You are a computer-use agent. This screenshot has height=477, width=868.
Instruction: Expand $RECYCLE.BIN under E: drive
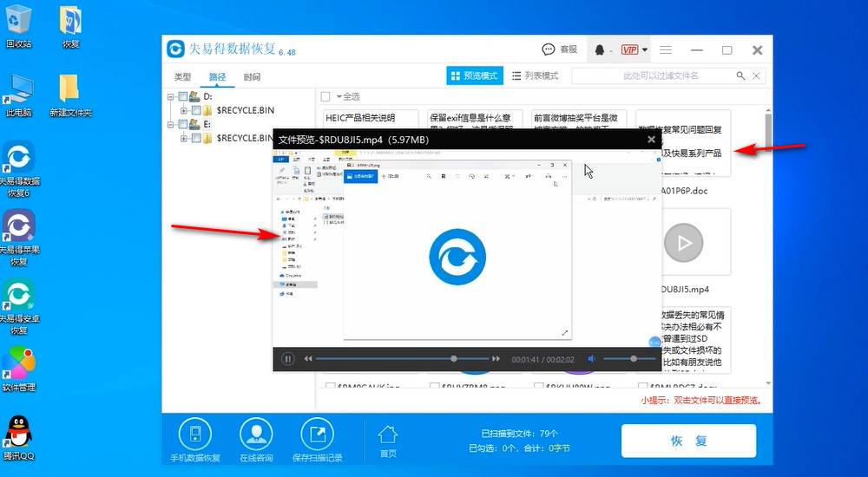(184, 139)
